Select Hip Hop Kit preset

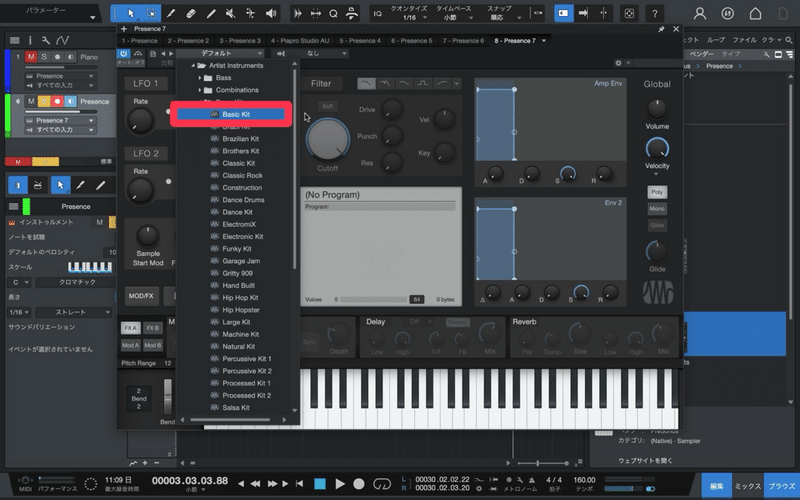click(x=240, y=298)
